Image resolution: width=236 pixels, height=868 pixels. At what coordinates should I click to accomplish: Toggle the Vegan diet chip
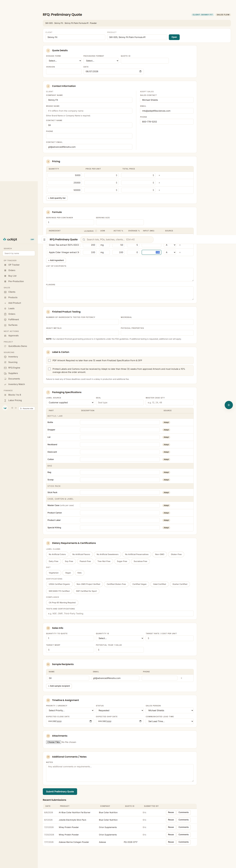click(68, 573)
